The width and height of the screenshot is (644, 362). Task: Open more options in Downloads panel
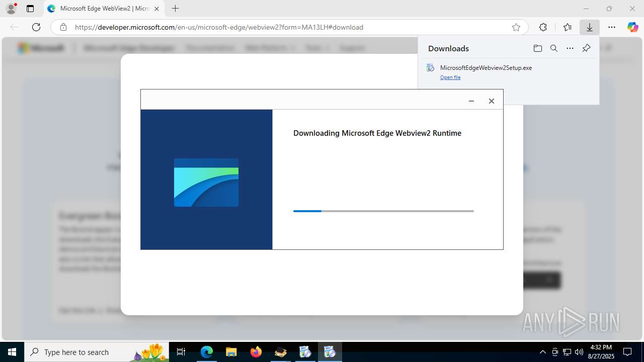tap(570, 48)
